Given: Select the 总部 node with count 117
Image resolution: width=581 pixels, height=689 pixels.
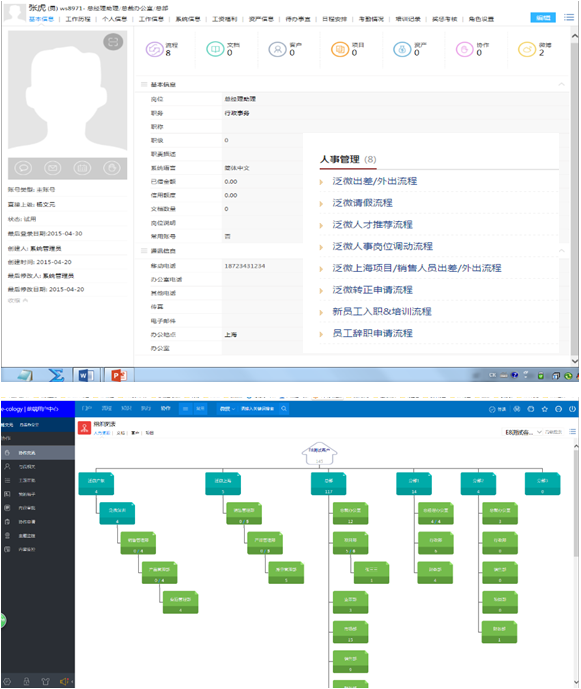Looking at the screenshot, I should tap(328, 484).
